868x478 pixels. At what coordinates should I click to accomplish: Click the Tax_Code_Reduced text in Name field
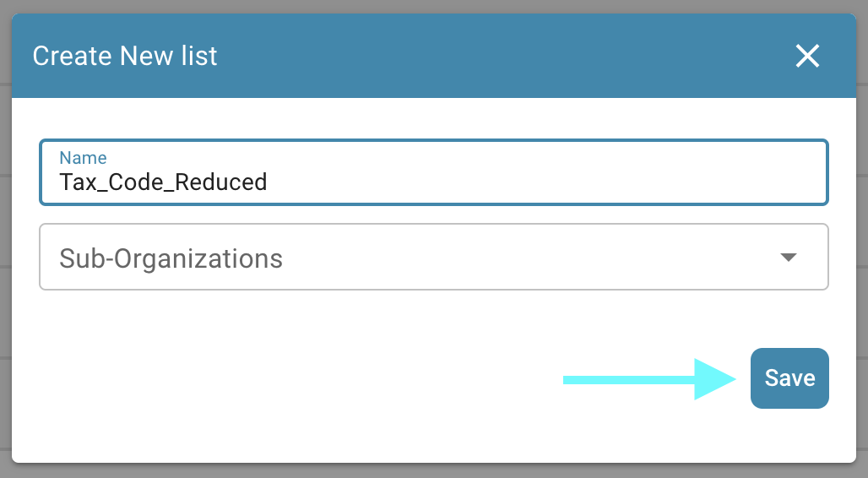pyautogui.click(x=163, y=182)
